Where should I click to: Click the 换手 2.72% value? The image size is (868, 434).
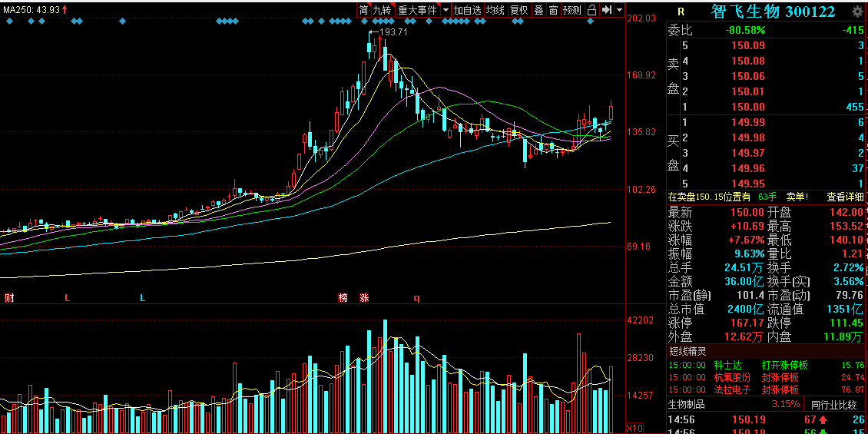(x=848, y=267)
